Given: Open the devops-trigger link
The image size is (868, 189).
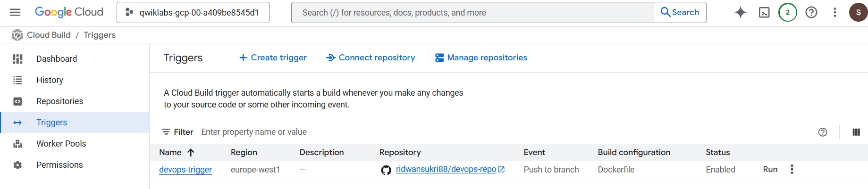Looking at the screenshot, I should 185,170.
